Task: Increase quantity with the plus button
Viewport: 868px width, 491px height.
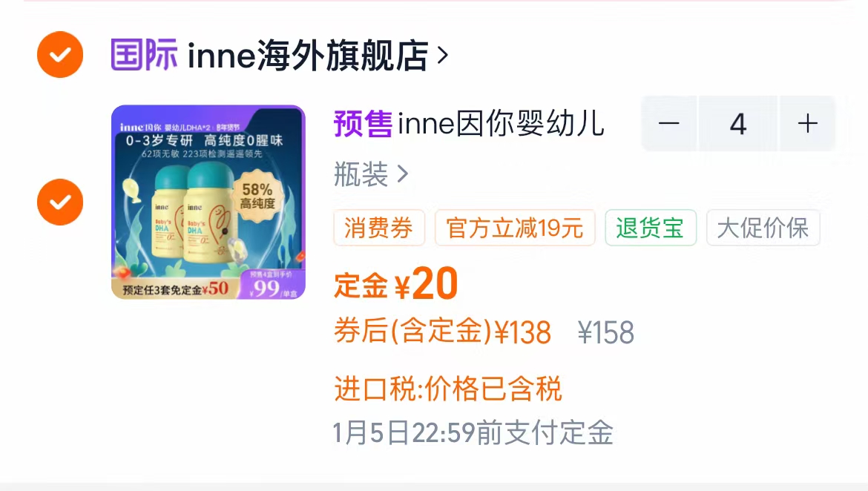Action: point(807,123)
